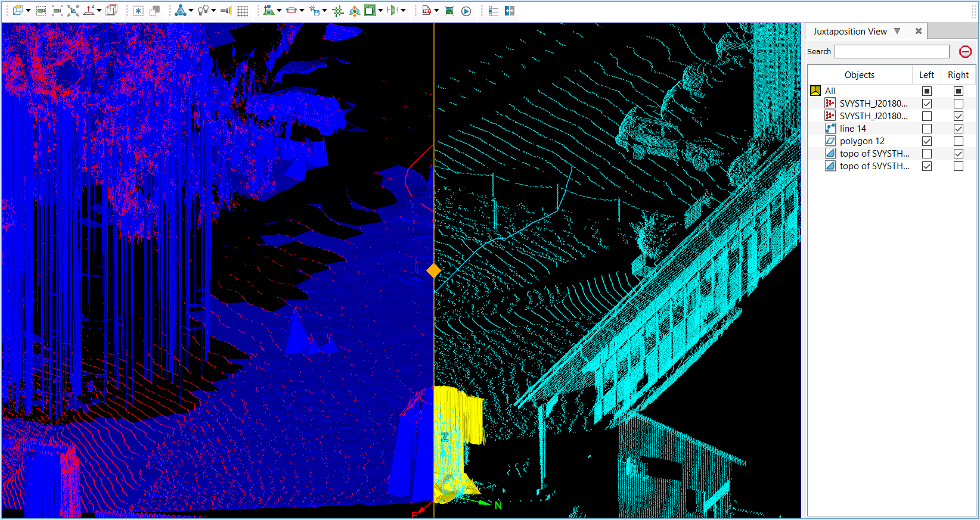Click the blue play animation button
Image resolution: width=980 pixels, height=520 pixels.
pos(466,11)
